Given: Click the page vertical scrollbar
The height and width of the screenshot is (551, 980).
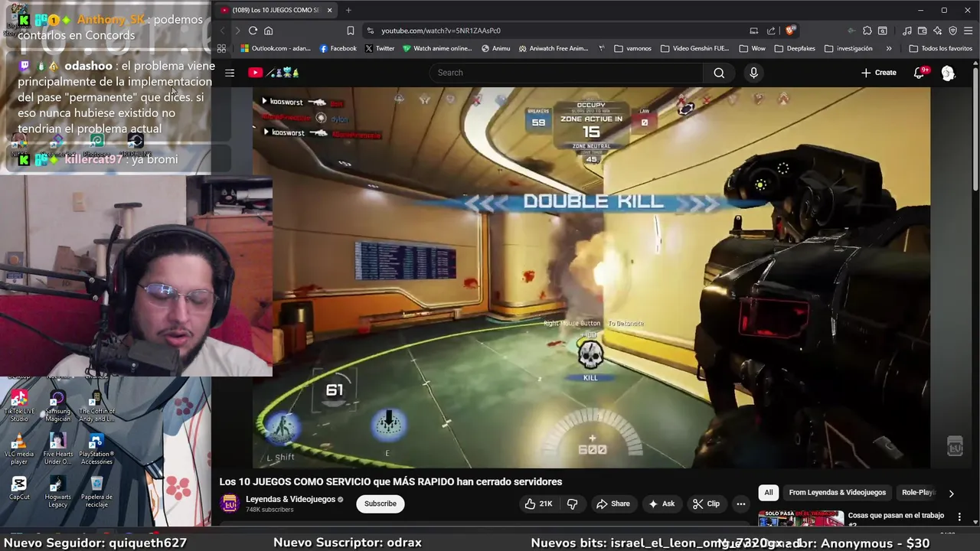Looking at the screenshot, I should tap(975, 130).
